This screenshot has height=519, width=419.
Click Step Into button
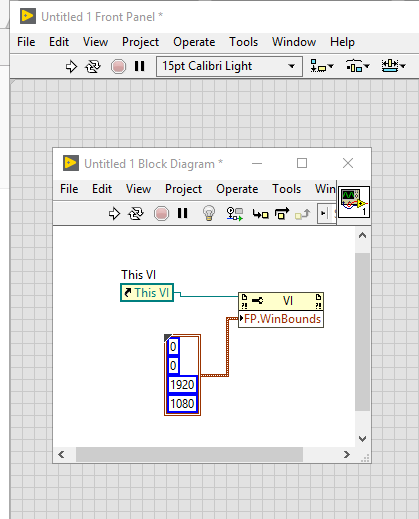click(260, 214)
